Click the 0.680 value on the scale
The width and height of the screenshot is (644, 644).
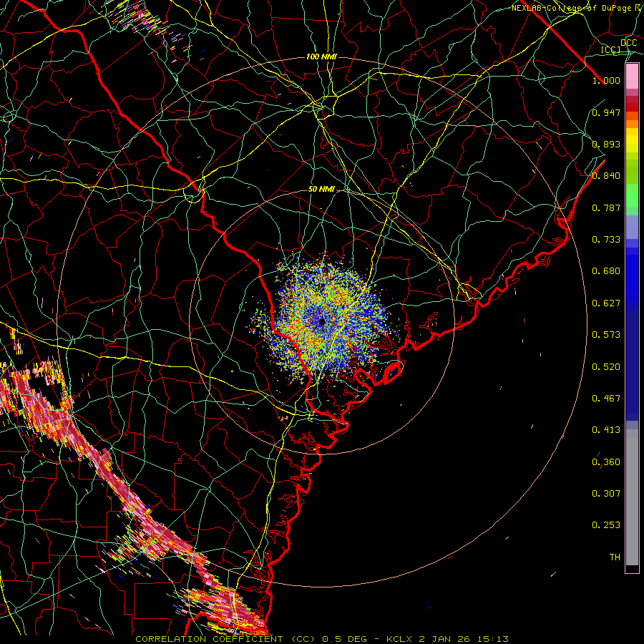(606, 271)
